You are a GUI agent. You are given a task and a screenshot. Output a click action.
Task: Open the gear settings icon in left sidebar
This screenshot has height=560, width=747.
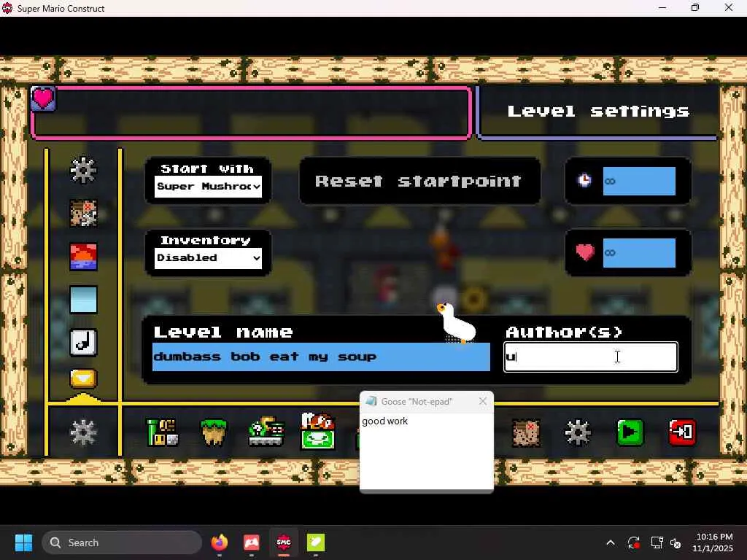(x=83, y=170)
